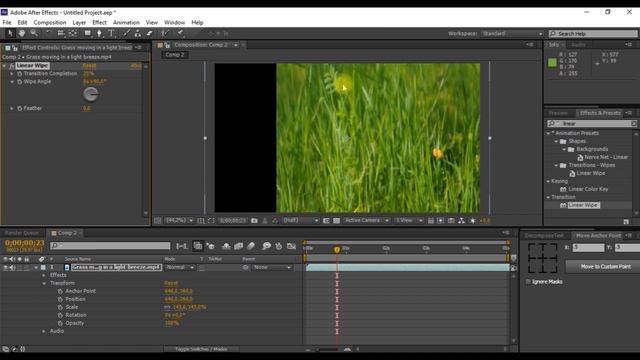This screenshot has width=640, height=360.
Task: Toggle the Linear Wipe fx switch
Action: pyautogui.click(x=11, y=66)
